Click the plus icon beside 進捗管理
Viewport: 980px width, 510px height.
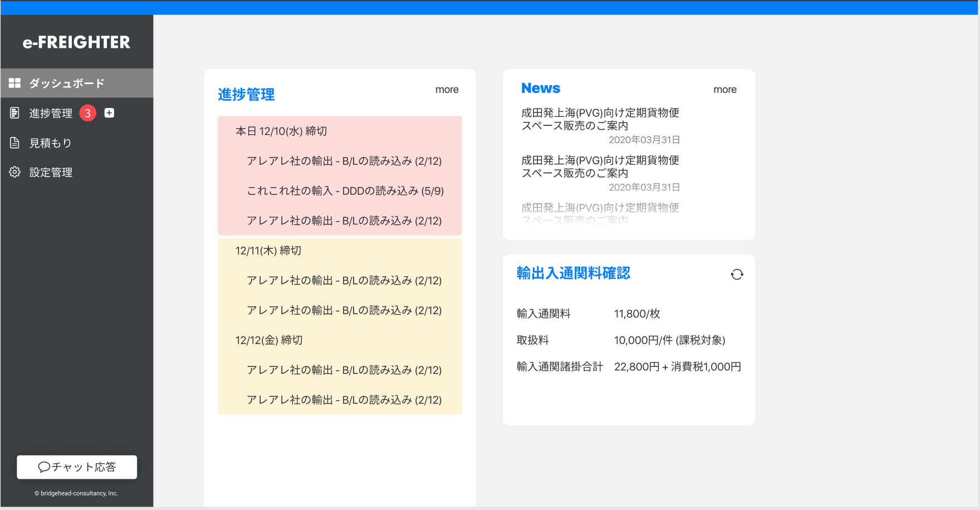[110, 113]
